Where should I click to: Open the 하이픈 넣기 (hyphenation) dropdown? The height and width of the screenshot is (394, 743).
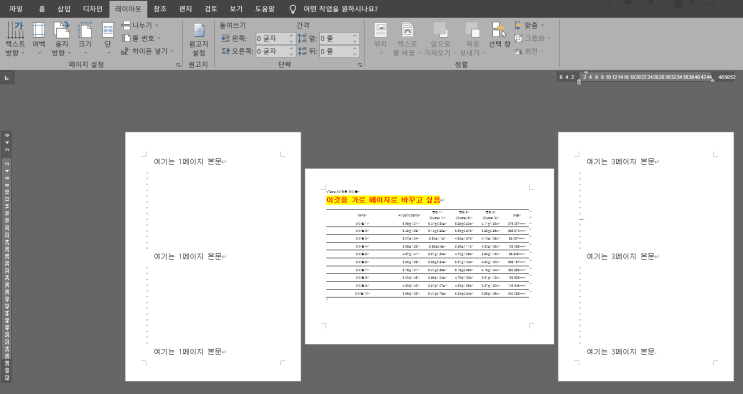click(x=148, y=51)
